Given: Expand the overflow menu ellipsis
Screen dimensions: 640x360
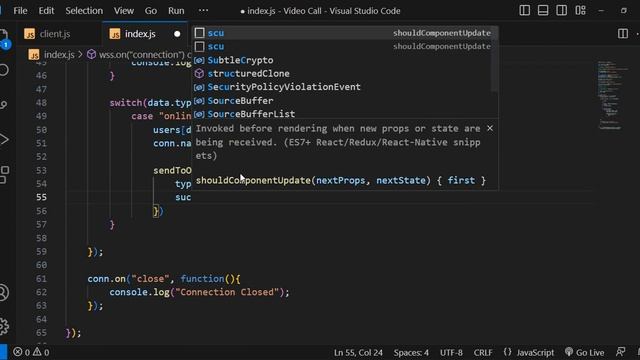Looking at the screenshot, I should pyautogui.click(x=203, y=11).
